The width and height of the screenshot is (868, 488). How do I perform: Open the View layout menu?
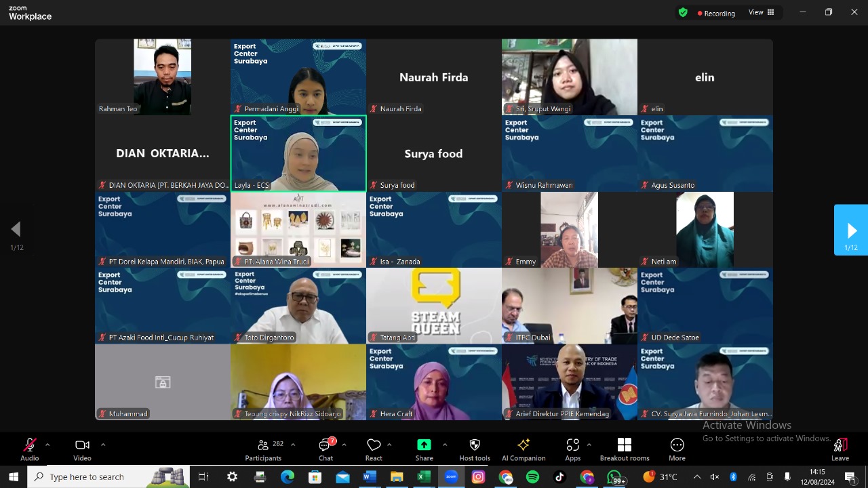(762, 12)
